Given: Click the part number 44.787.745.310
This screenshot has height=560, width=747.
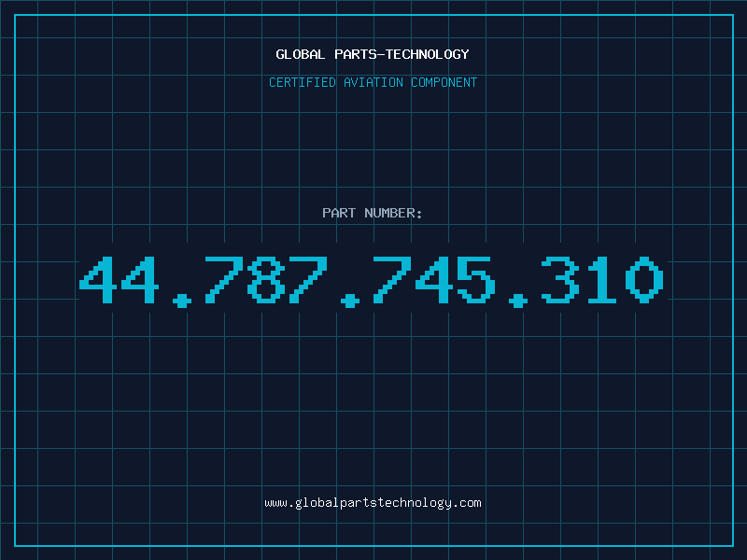Looking at the screenshot, I should point(372,281).
